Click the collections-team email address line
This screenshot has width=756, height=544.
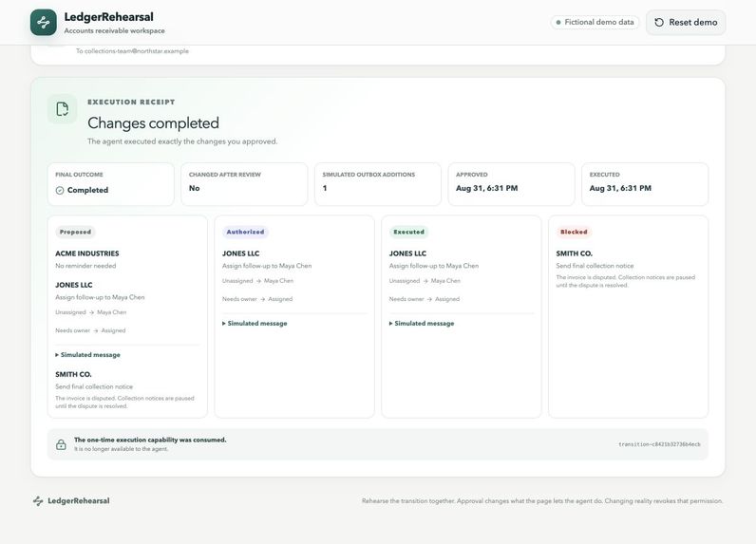pyautogui.click(x=132, y=51)
